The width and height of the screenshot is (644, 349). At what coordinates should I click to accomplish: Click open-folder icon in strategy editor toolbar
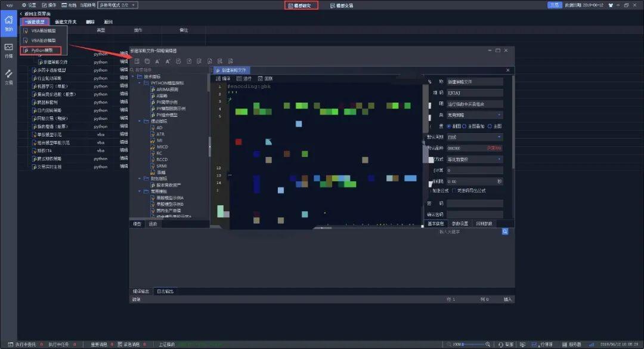coord(147,61)
